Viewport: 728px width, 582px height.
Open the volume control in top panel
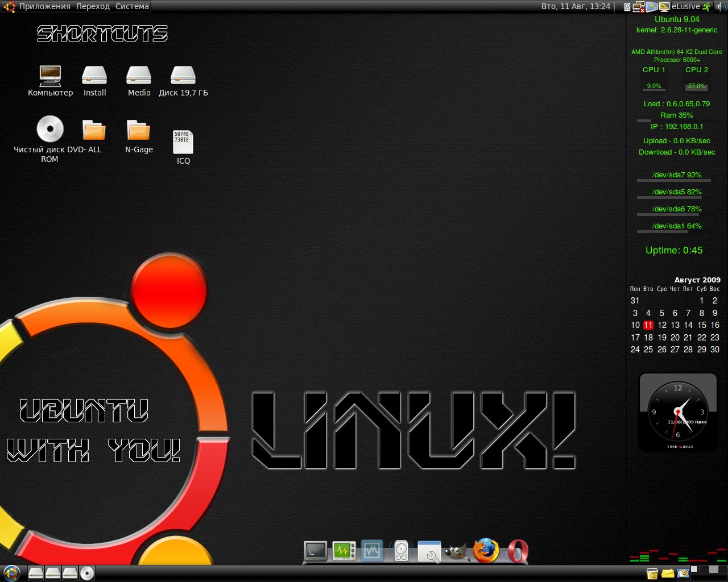point(720,7)
